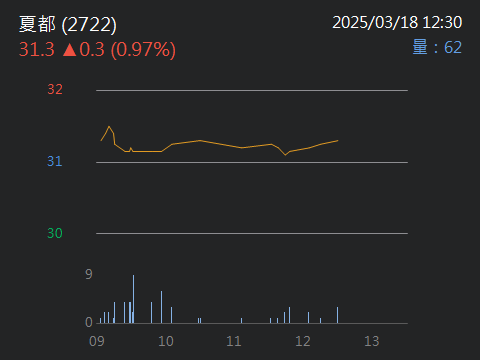Click the tallest volume bar near 09:30
This screenshot has width=480, height=360.
pos(134,299)
